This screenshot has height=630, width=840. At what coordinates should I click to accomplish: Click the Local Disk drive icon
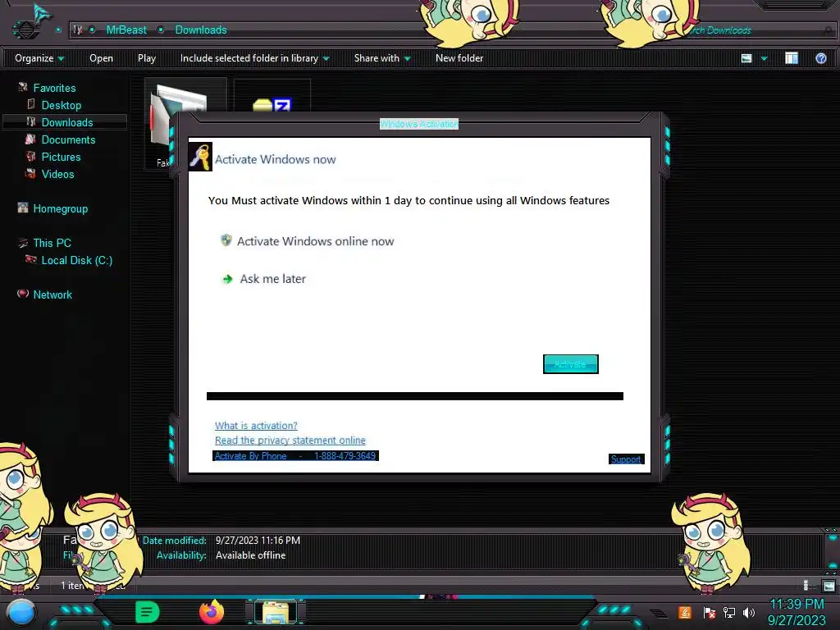tap(30, 259)
